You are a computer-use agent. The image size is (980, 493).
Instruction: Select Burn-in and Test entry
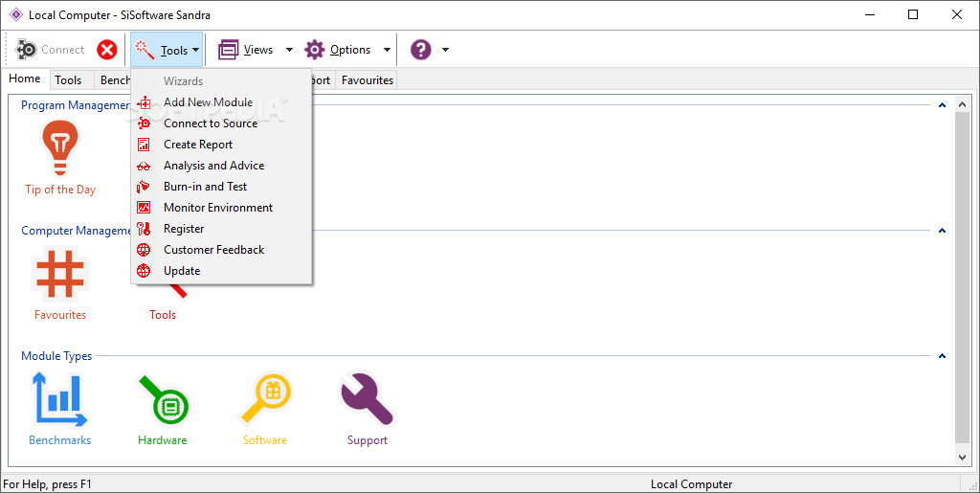point(205,187)
